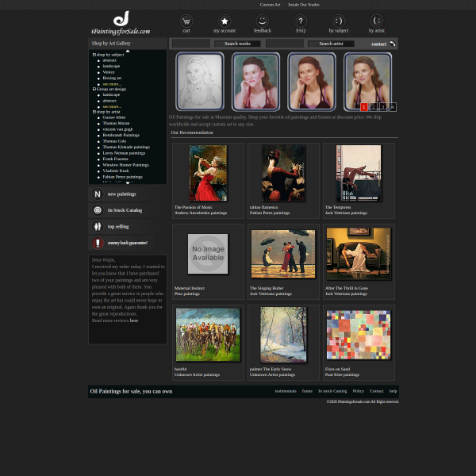
Task: Click money back guarantee exclamation icon
Action: (x=98, y=243)
